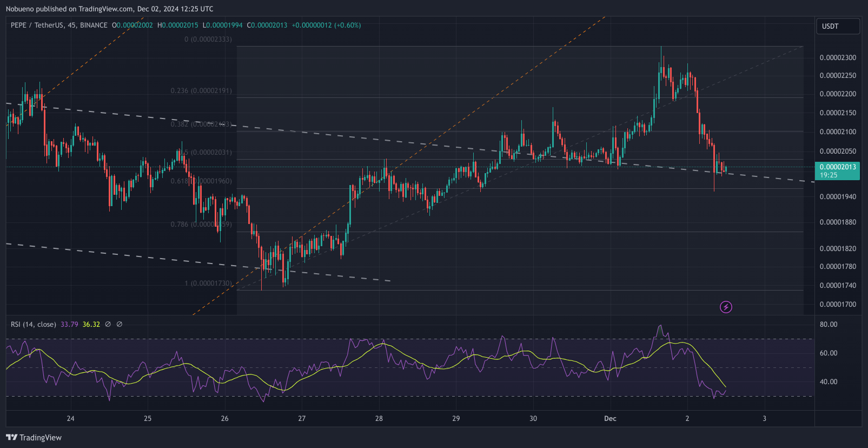Click RSI axis label 40.00
The image size is (868, 448).
(x=829, y=381)
